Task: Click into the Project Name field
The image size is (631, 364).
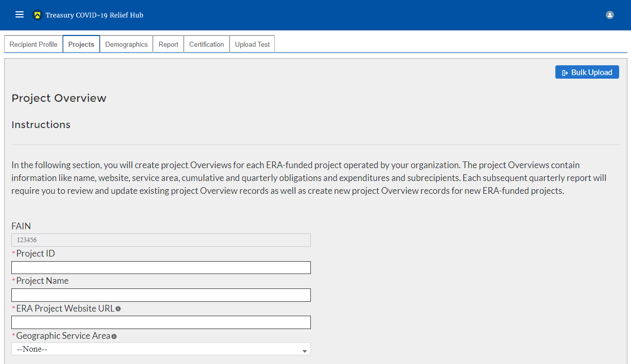Action: [161, 295]
